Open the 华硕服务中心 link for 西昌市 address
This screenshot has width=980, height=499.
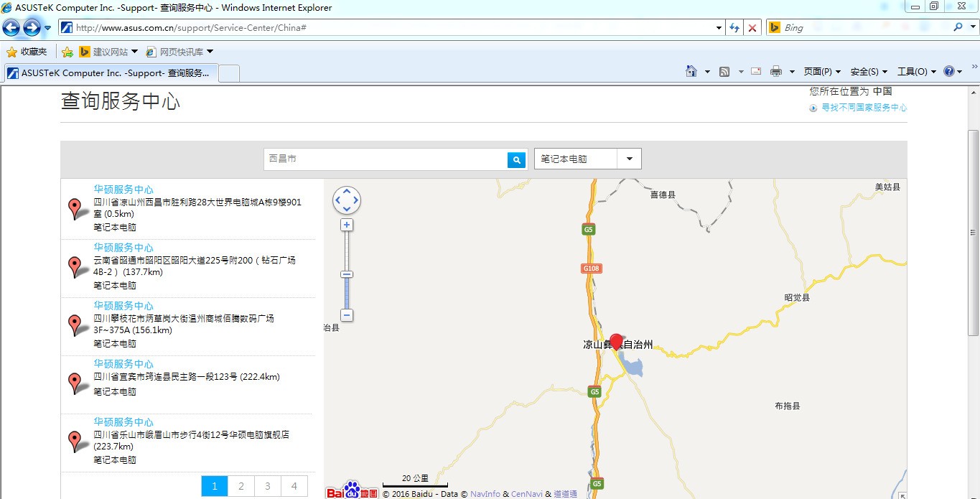[123, 190]
